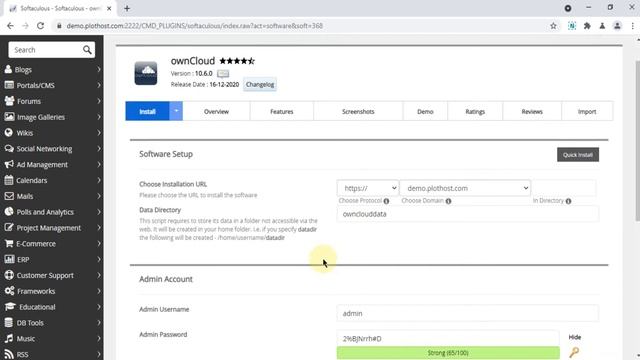Click the blue Install tab button
Screen dimensions: 640x360
[x=147, y=111]
